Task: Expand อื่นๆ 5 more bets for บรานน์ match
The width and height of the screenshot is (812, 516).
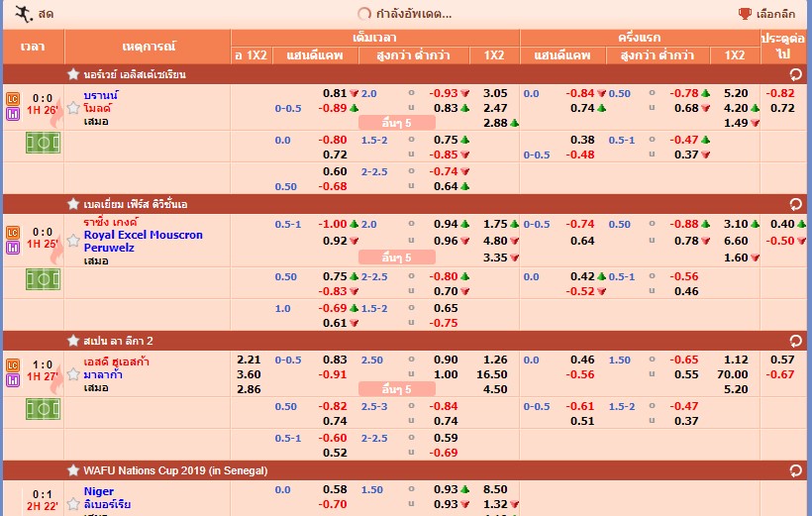Action: pos(397,123)
